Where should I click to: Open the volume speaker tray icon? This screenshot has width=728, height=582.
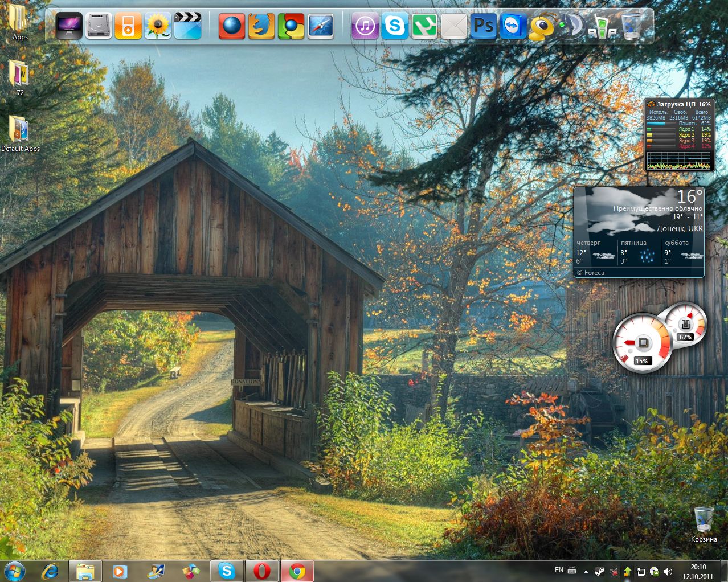click(668, 571)
